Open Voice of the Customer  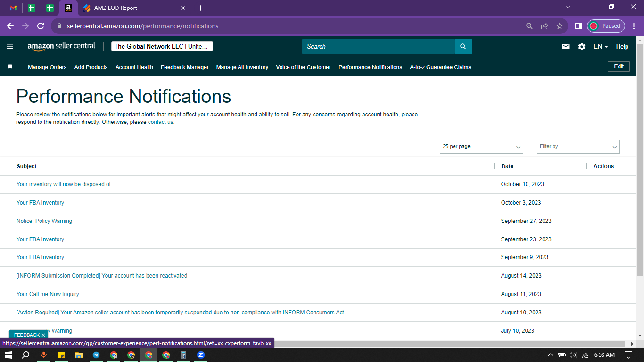click(x=304, y=67)
